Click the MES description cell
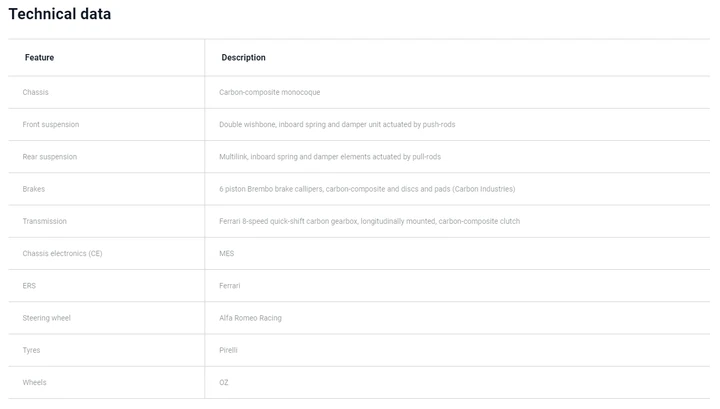The image size is (720, 409). pos(226,253)
